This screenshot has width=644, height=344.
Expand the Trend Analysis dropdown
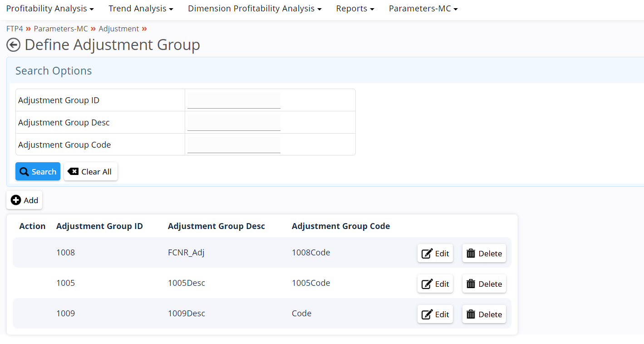point(141,9)
